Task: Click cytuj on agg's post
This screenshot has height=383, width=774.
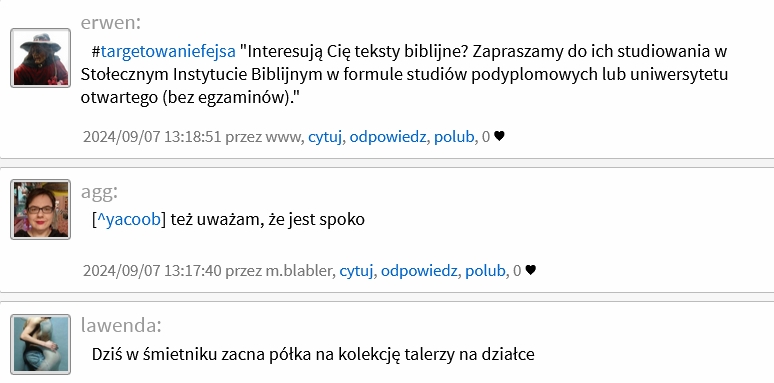Action: (x=356, y=270)
